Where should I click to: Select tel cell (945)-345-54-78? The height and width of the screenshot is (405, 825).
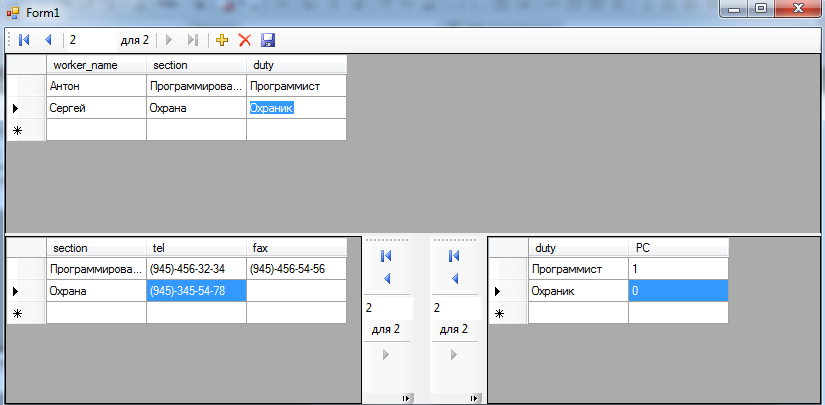(196, 291)
